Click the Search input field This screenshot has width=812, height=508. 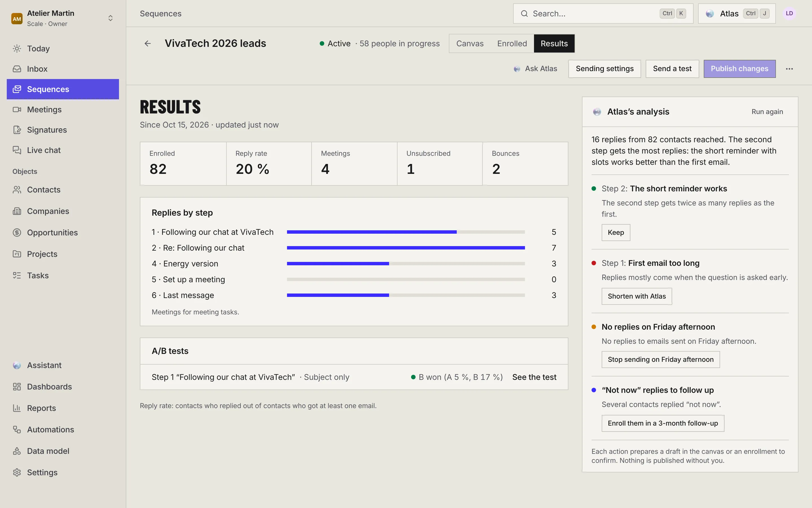[603, 14]
